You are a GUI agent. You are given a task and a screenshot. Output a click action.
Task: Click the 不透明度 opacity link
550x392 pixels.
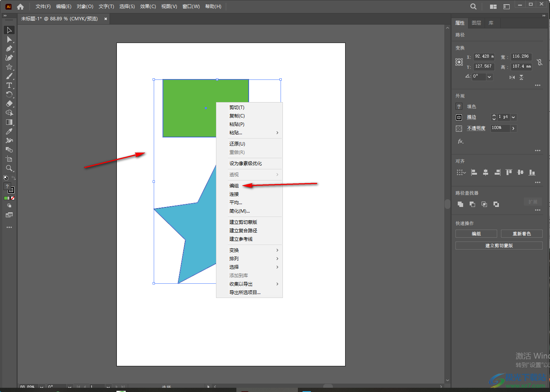(476, 128)
